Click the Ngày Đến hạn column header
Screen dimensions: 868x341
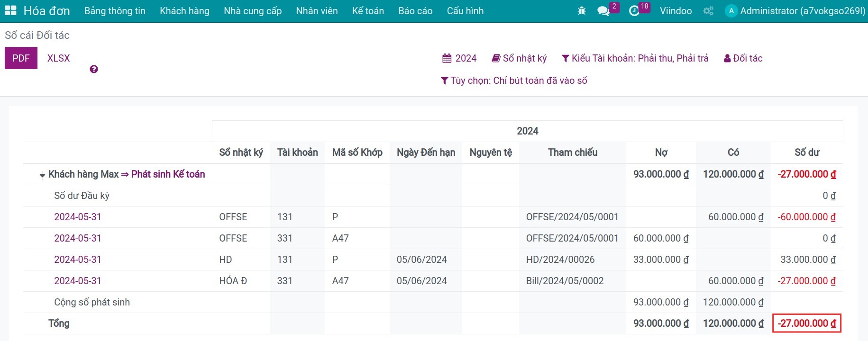click(426, 153)
